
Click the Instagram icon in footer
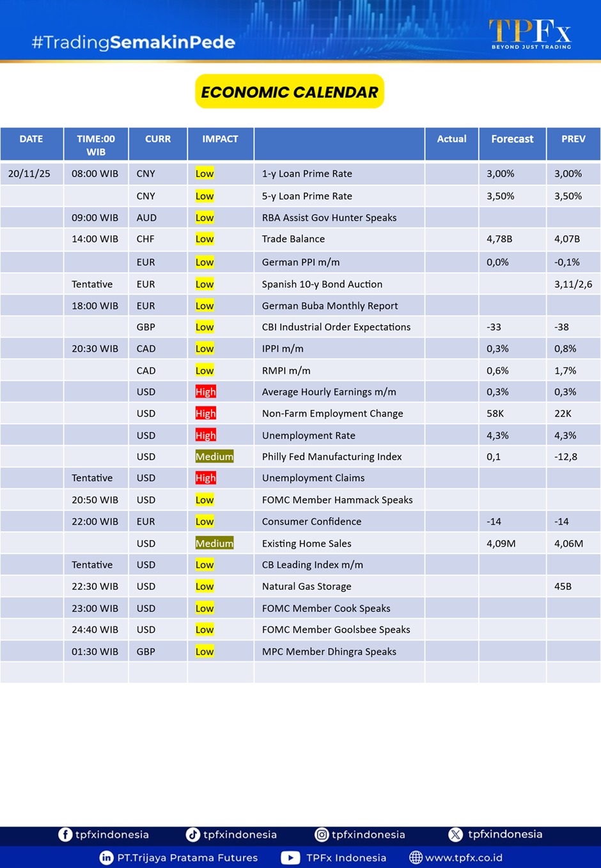(322, 835)
